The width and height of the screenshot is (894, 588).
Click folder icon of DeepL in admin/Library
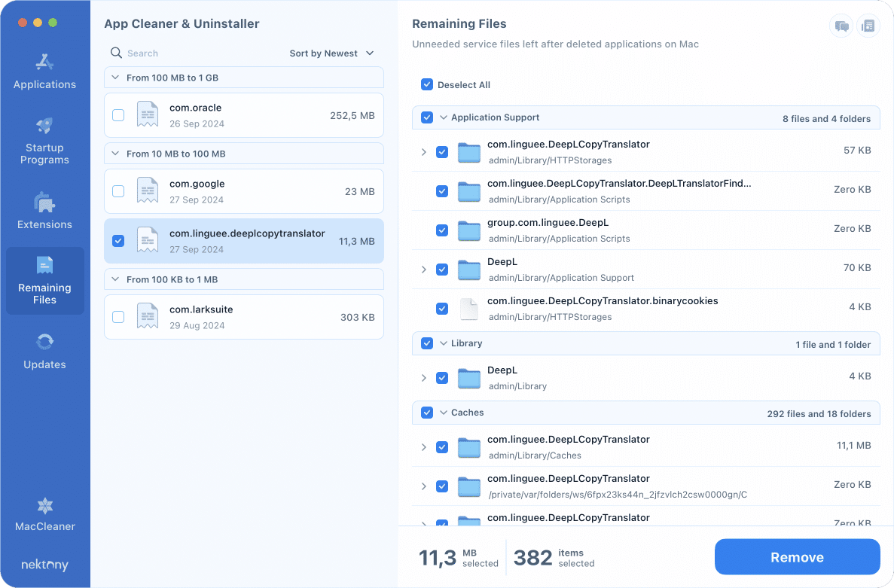coord(469,378)
